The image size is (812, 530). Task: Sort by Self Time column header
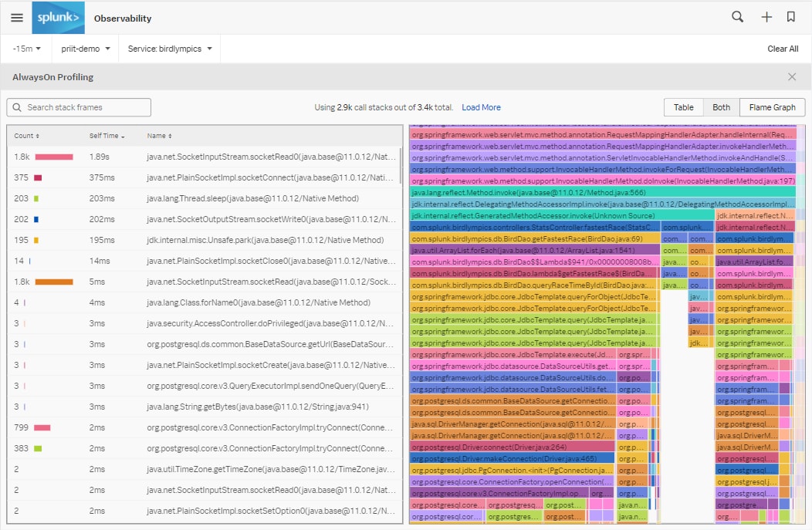[x=107, y=136]
